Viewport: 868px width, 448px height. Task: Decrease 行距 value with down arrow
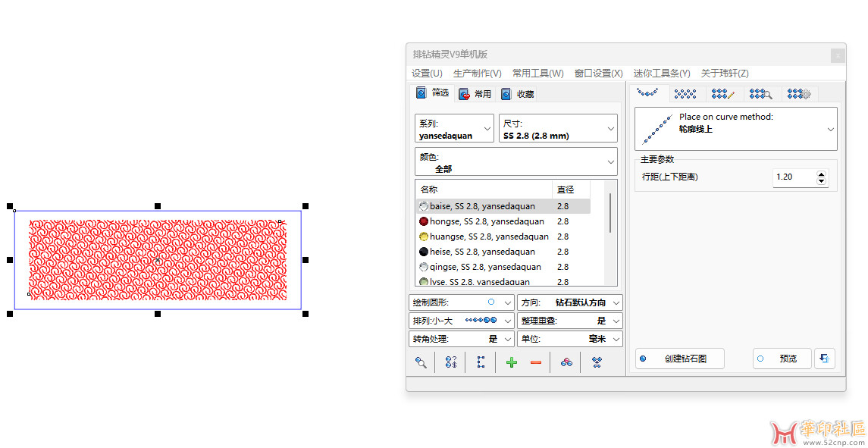pos(822,181)
